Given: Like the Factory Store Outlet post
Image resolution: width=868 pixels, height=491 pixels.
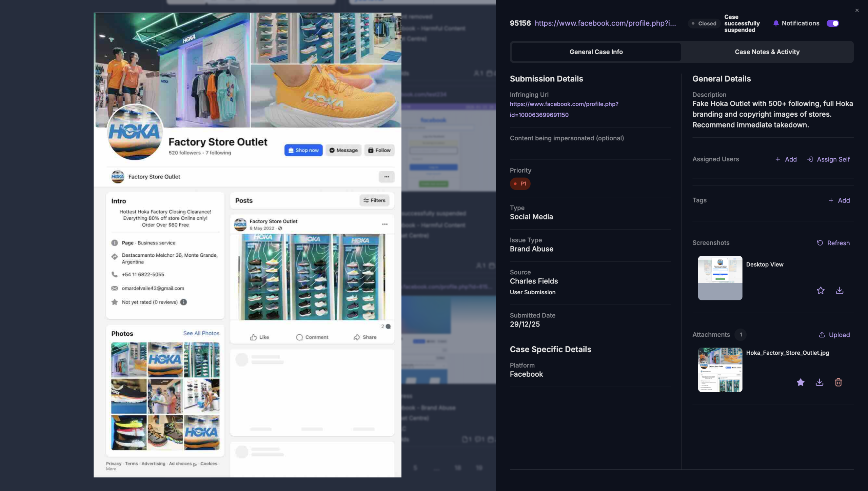Looking at the screenshot, I should coord(259,337).
